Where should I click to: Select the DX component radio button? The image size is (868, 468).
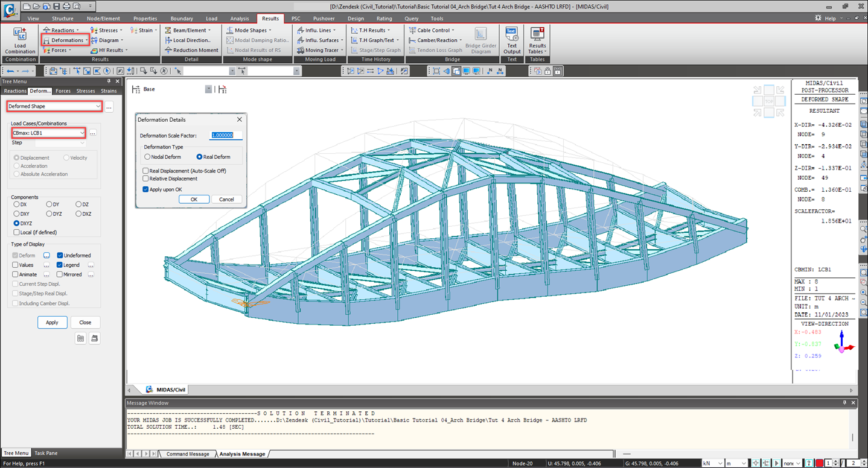[16, 204]
